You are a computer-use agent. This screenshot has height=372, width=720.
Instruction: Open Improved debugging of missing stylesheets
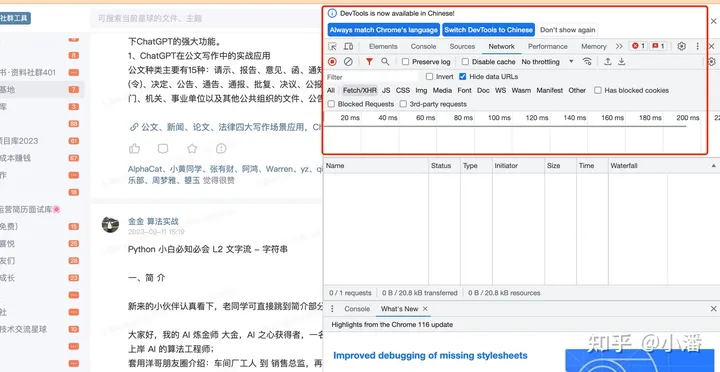tap(430, 355)
